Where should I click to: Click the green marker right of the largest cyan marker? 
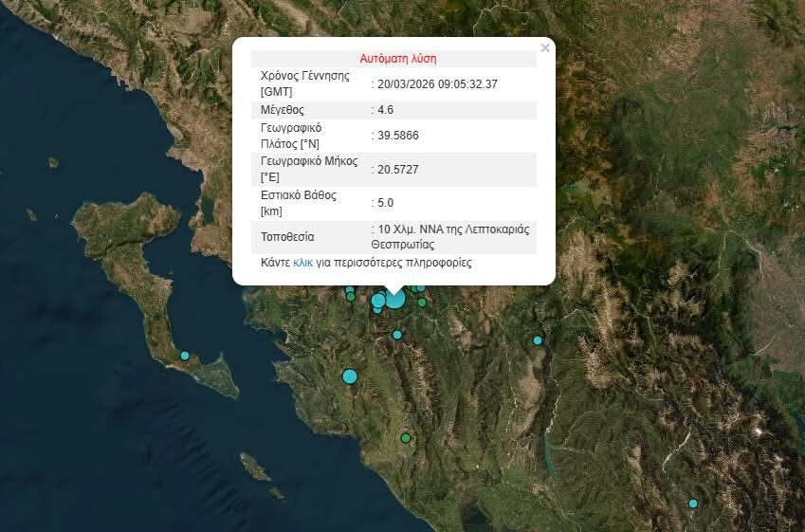point(422,303)
